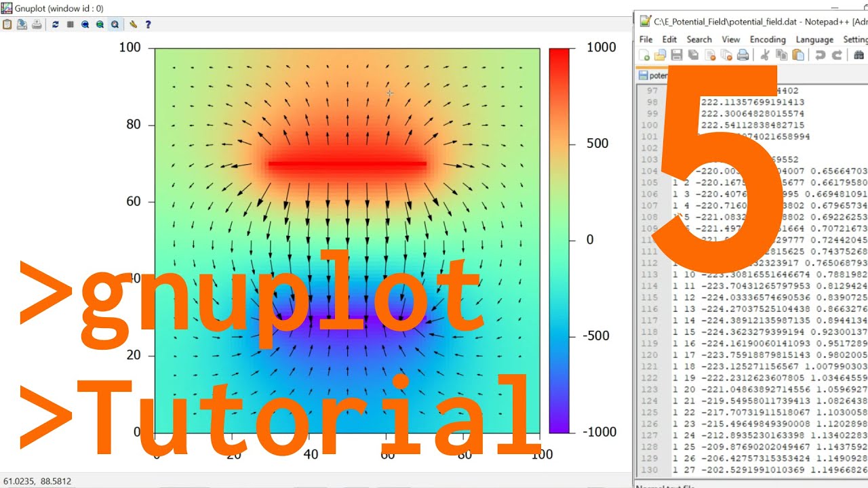This screenshot has width=868, height=488.
Task: Open the View menu in Notepad++
Action: 731,39
